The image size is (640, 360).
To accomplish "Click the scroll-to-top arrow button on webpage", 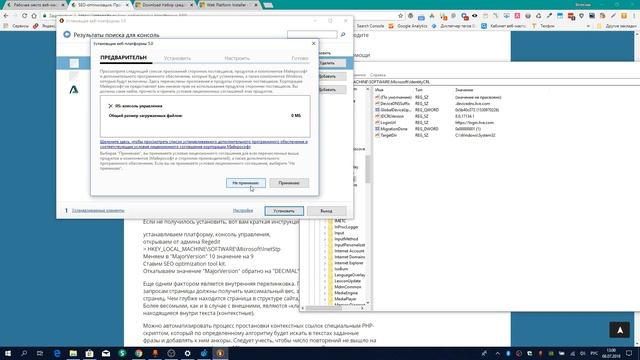I will click(x=619, y=330).
